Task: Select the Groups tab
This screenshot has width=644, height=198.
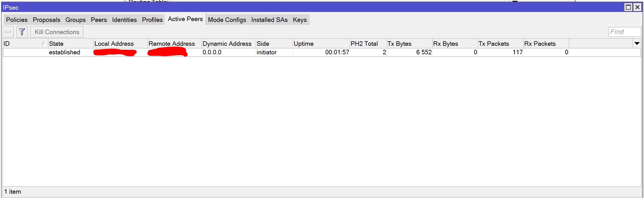Action: coord(75,20)
